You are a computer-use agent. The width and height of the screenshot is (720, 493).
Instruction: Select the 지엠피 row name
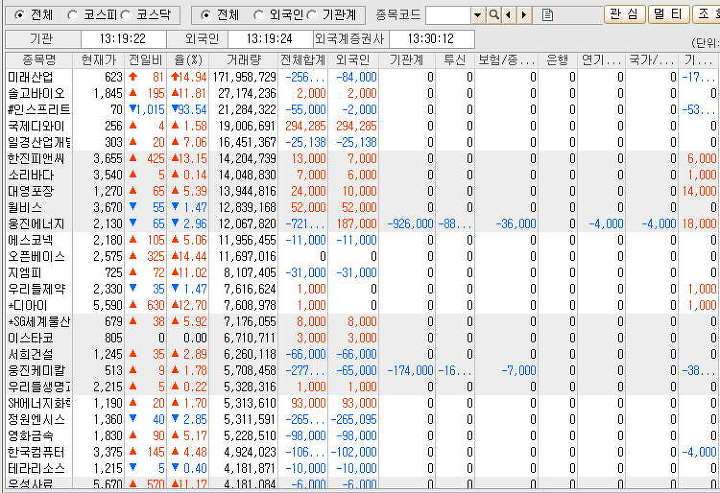(x=25, y=273)
